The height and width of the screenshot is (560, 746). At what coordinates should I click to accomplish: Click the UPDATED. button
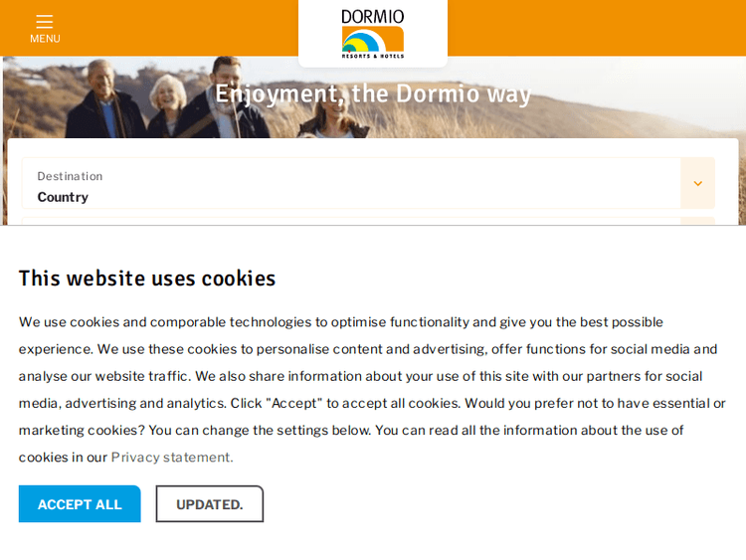point(209,504)
